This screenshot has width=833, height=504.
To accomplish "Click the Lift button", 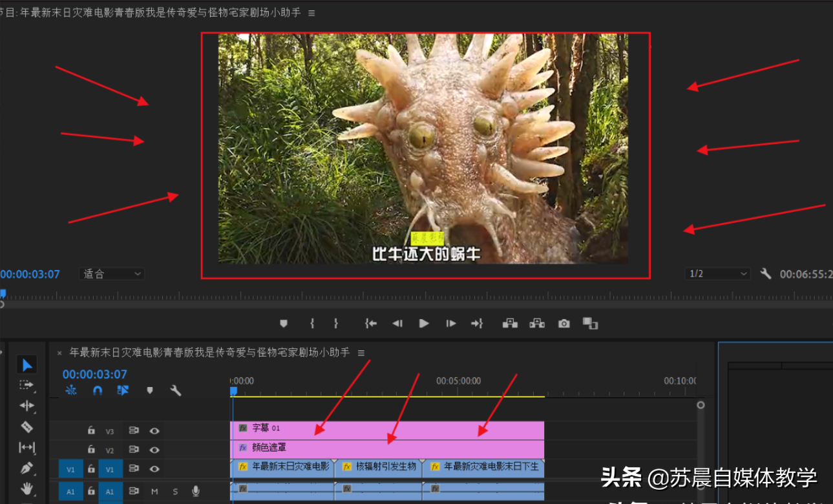I will [x=510, y=323].
